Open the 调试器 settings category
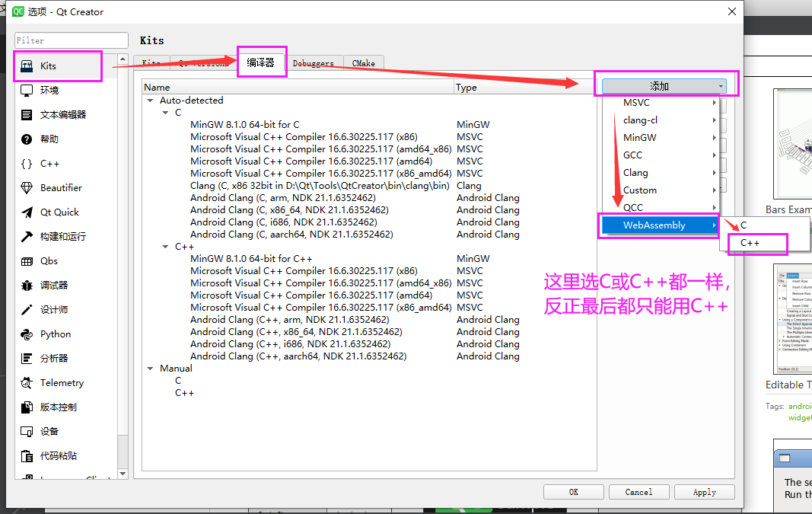 coord(49,285)
